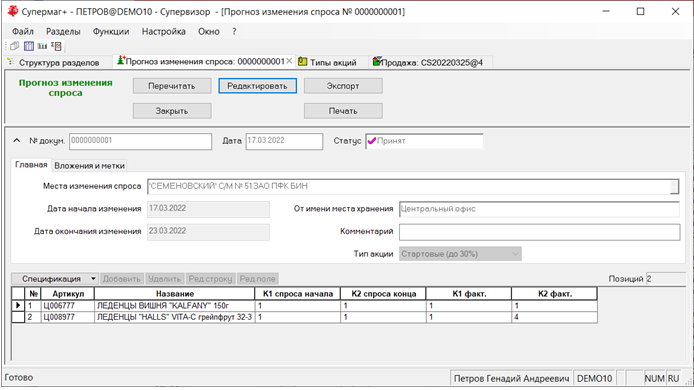Viewport: 694px width, 390px height.
Task: Expand the Спецификация dropdown arrow
Action: (x=93, y=279)
